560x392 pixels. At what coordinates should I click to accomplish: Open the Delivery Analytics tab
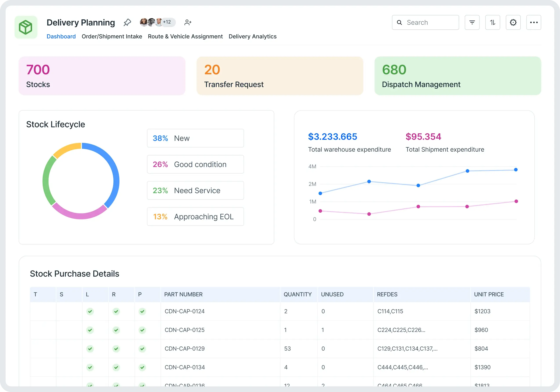pyautogui.click(x=252, y=36)
